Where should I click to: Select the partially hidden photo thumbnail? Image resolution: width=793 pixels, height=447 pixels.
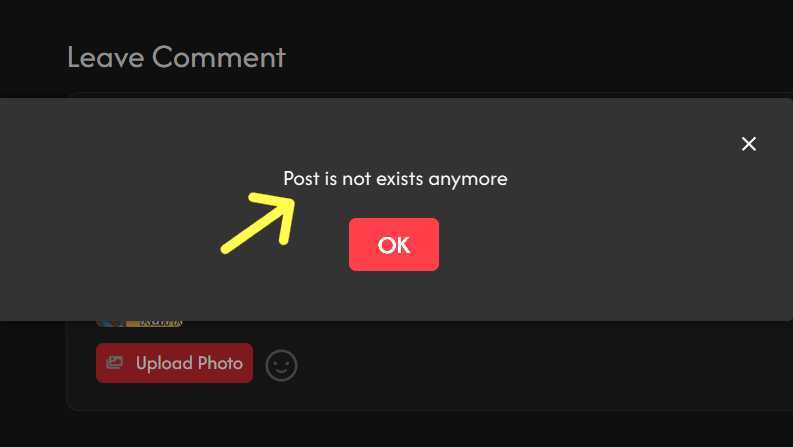pyautogui.click(x=139, y=324)
